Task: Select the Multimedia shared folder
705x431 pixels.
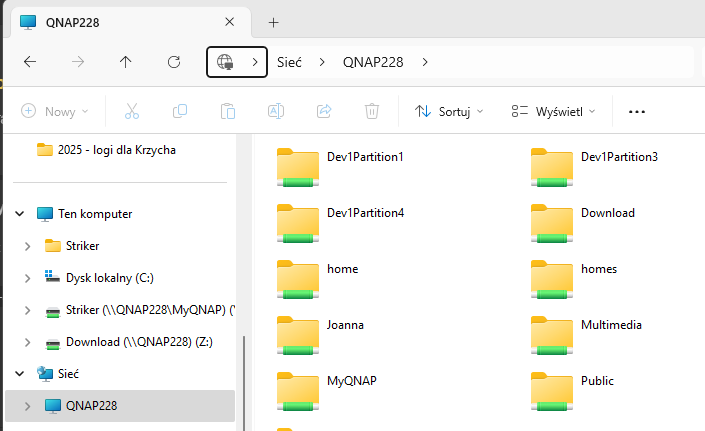Action: pyautogui.click(x=610, y=325)
